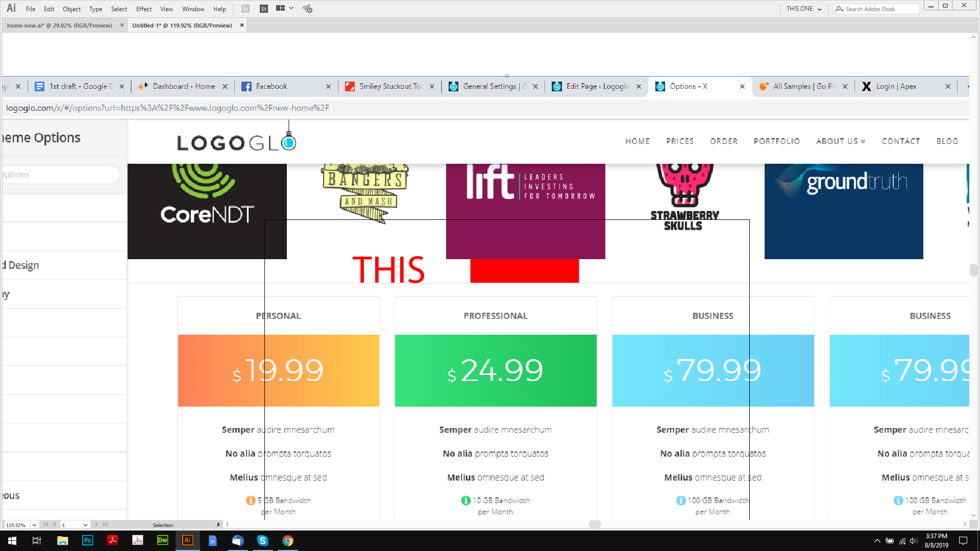Screen dimensions: 980x551
Task: Expand the status bar Selection arrow
Action: [x=218, y=524]
